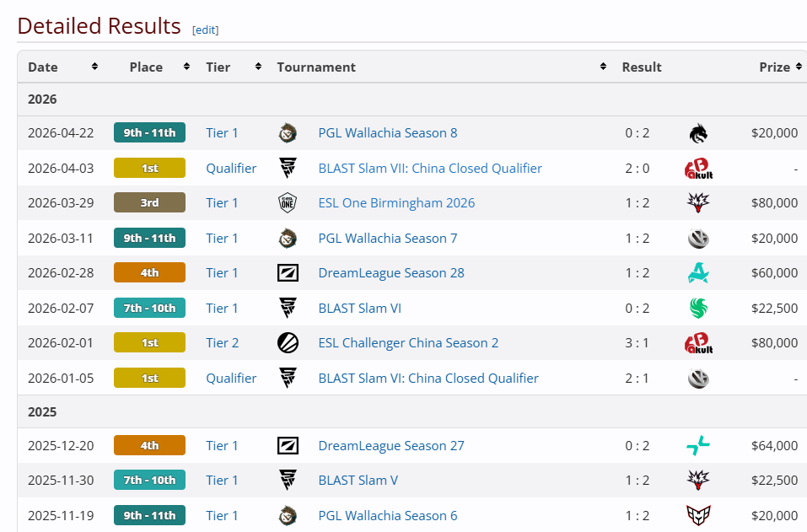Open the ESL Challenger China Season 2 link
Screen dimensions: 807x532
(x=408, y=343)
